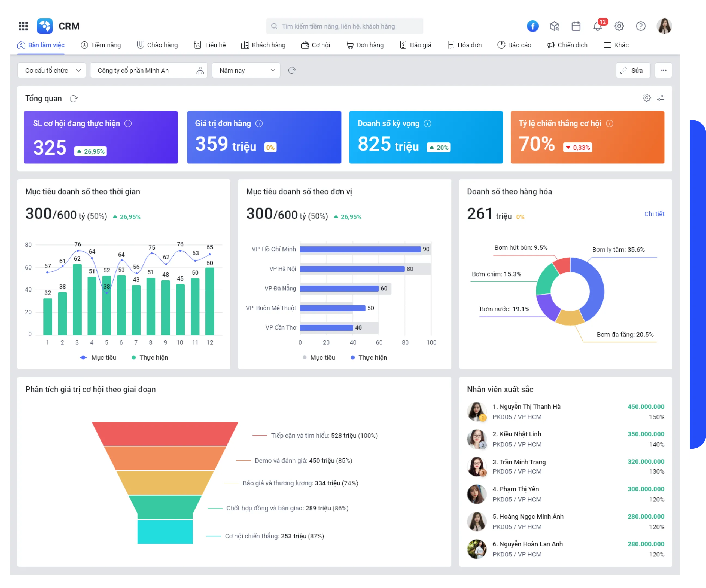This screenshot has height=588, width=706.
Task: Open the calendar icon in header
Action: pos(576,26)
